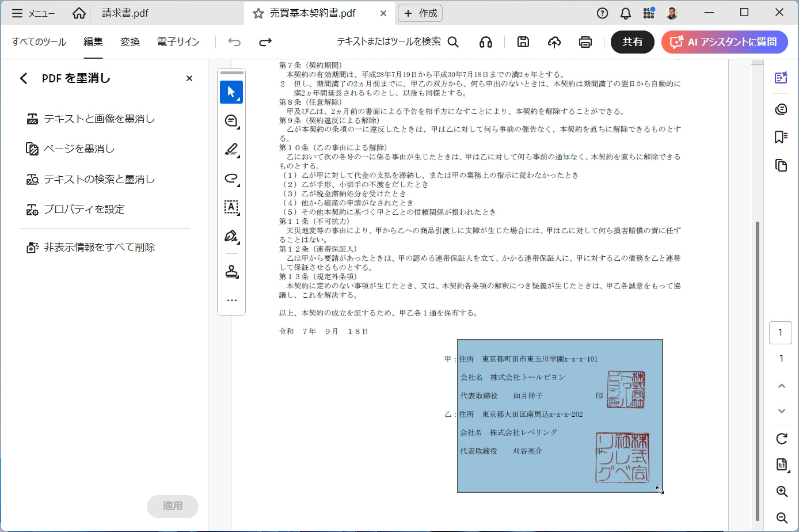
Task: Click the undo arrow icon
Action: coord(234,41)
